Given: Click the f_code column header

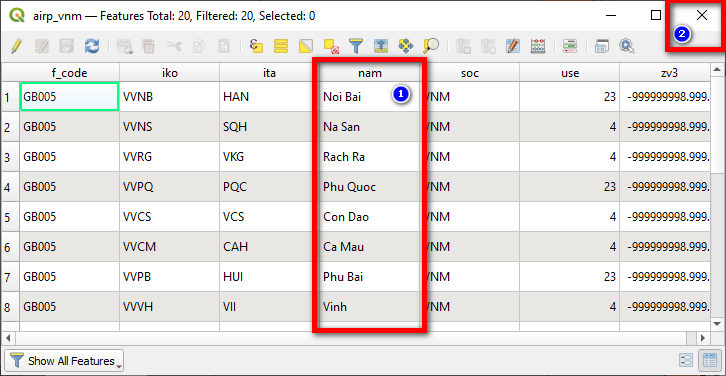Looking at the screenshot, I should tap(69, 73).
